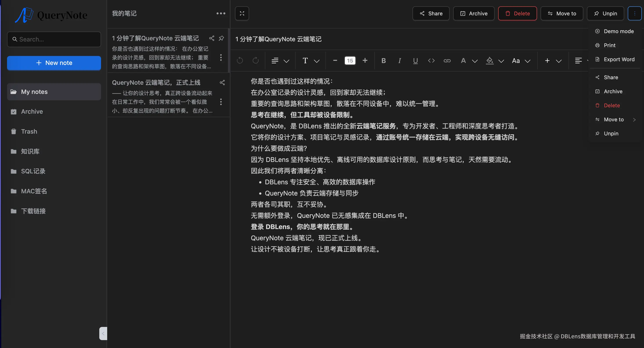Image resolution: width=644 pixels, height=348 pixels.
Task: Enter fullscreen mode for the note editor
Action: (242, 13)
